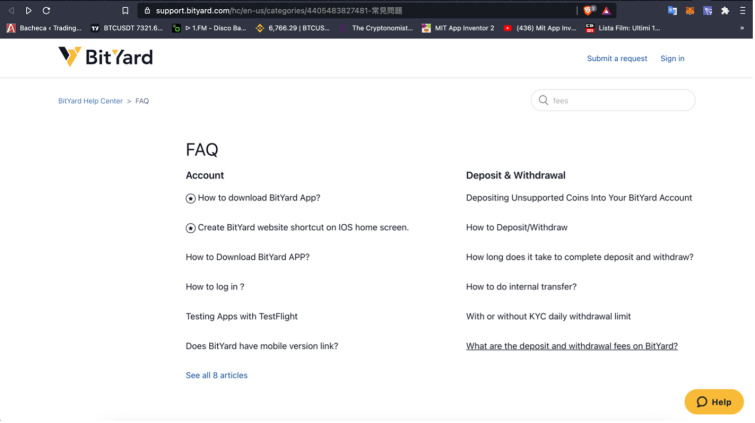Click Sign in link
This screenshot has width=755, height=423.
pyautogui.click(x=672, y=58)
